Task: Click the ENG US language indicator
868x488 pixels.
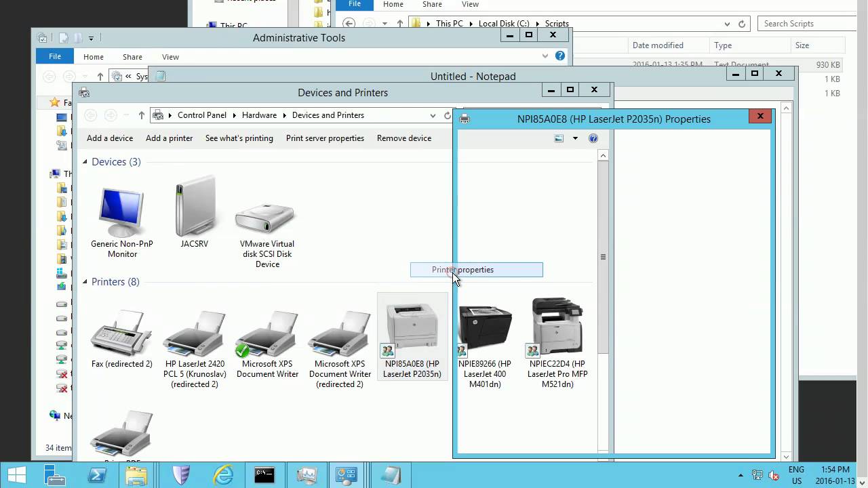Action: click(796, 475)
